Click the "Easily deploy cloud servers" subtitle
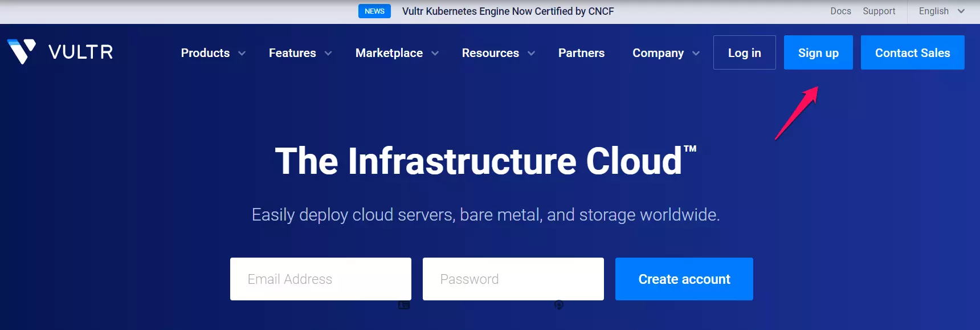Viewport: 980px width, 330px height. tap(485, 215)
